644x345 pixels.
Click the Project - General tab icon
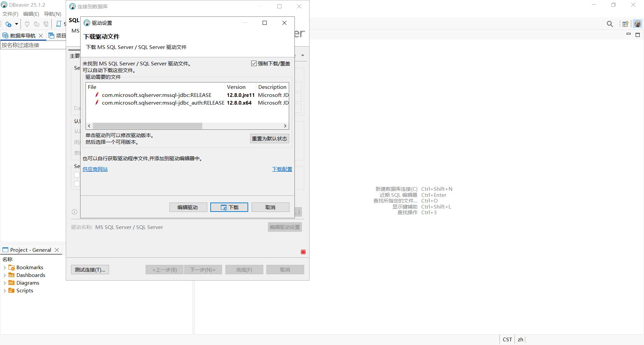pos(5,250)
